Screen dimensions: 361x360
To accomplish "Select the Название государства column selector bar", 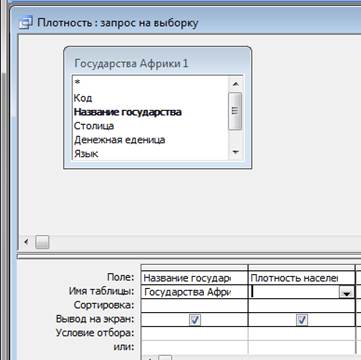I will [x=194, y=267].
